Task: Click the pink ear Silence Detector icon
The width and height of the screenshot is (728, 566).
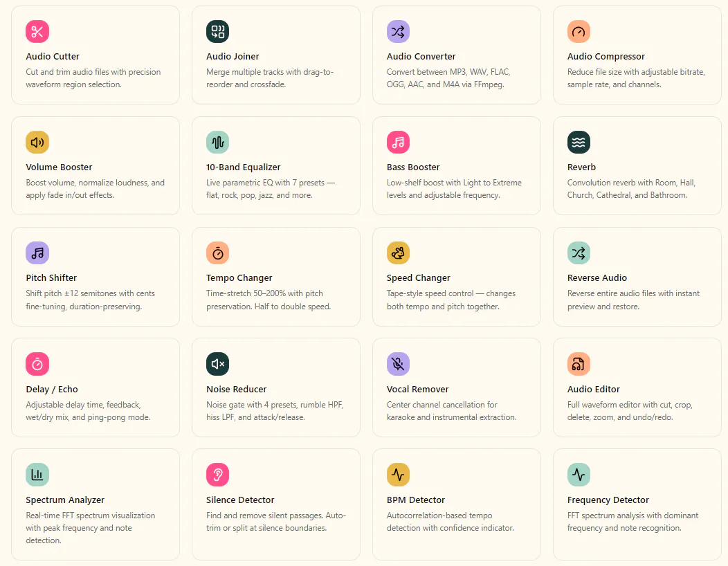Action: click(218, 475)
